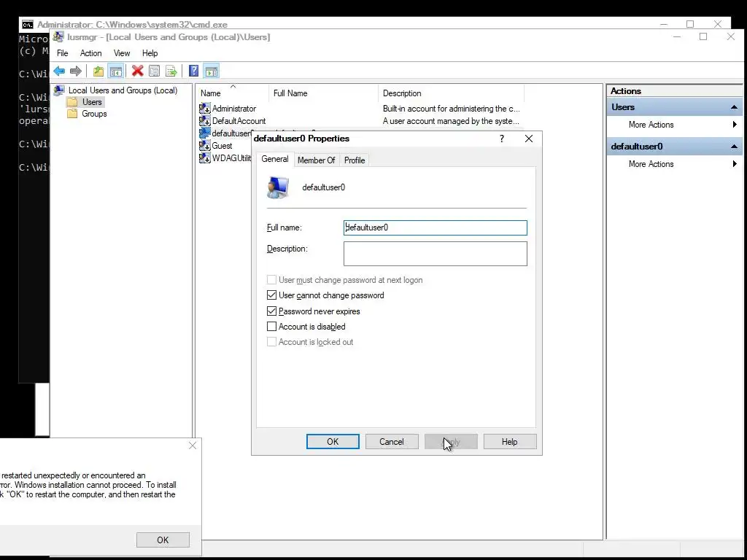Click the lusrmgr title bar icon

pyautogui.click(x=58, y=37)
